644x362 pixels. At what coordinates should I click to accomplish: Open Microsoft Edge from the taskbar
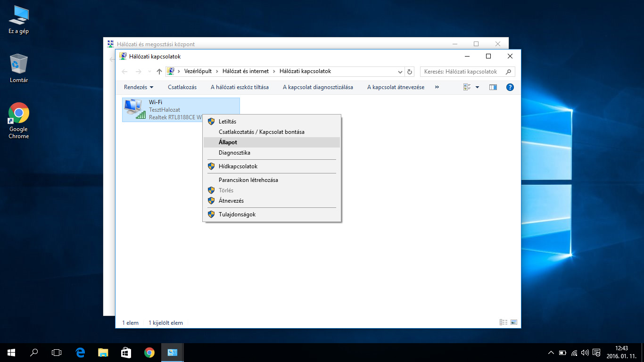80,352
